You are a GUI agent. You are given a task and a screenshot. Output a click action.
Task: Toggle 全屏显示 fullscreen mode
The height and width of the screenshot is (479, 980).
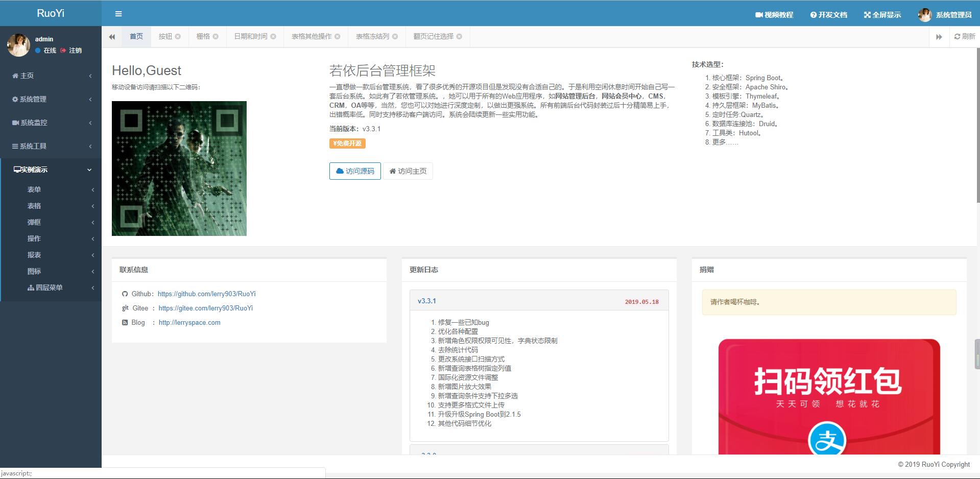pos(882,15)
